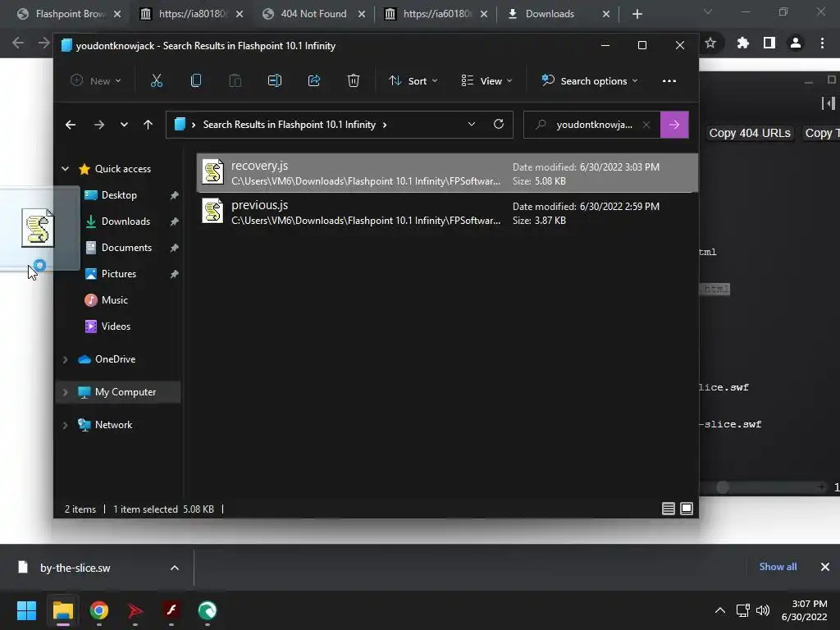The width and height of the screenshot is (840, 630).
Task: Open by-the-slice.sw download item
Action: click(75, 568)
